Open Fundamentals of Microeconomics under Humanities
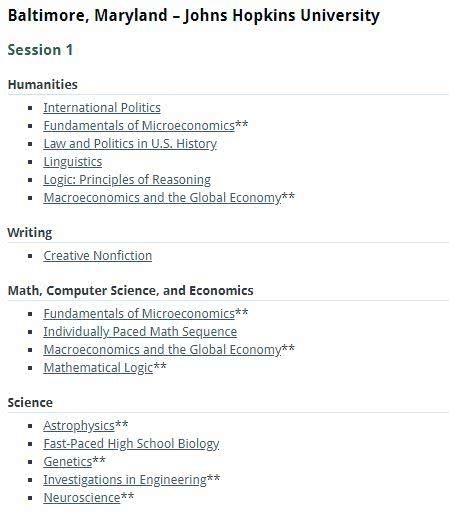This screenshot has height=516, width=449. [x=139, y=126]
